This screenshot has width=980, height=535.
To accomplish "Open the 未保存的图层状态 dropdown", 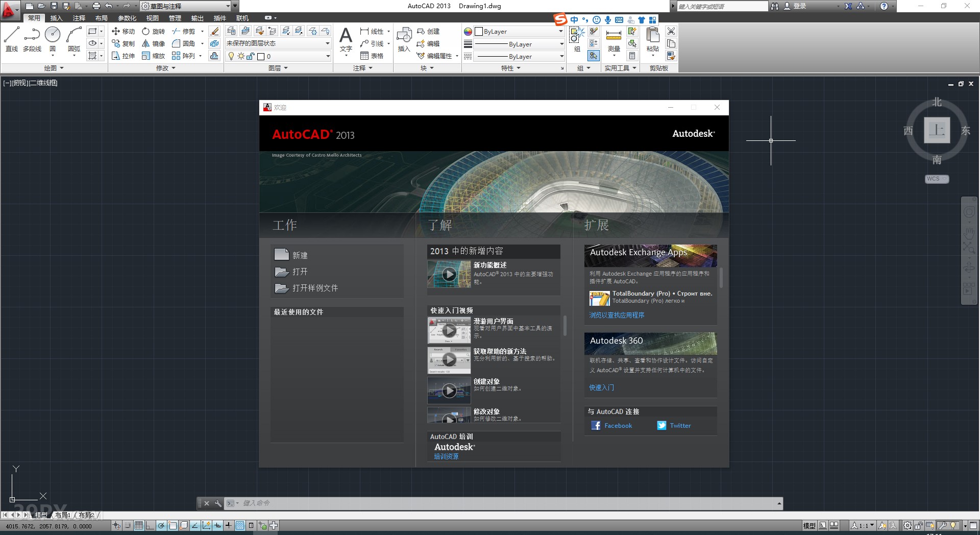I will [327, 43].
